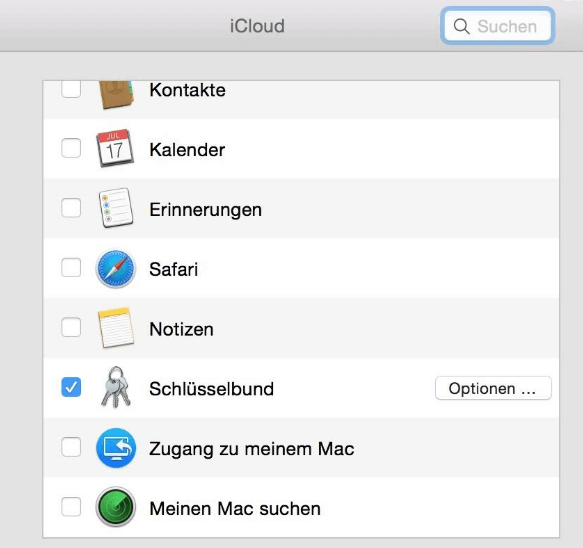Screen dimensions: 583x548
Task: Click the Kalender icon showing 17
Action: 115,148
